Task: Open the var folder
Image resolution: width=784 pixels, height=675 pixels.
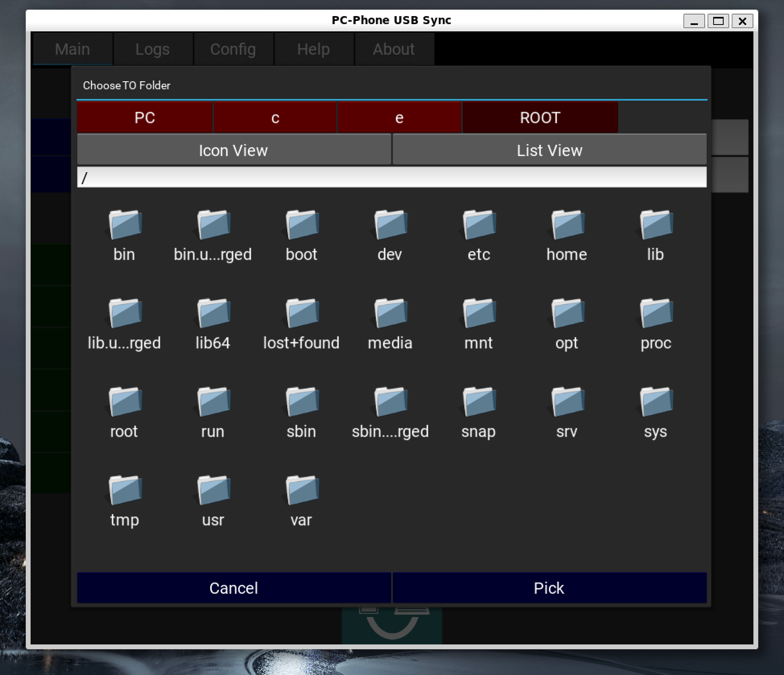Action: 301,490
